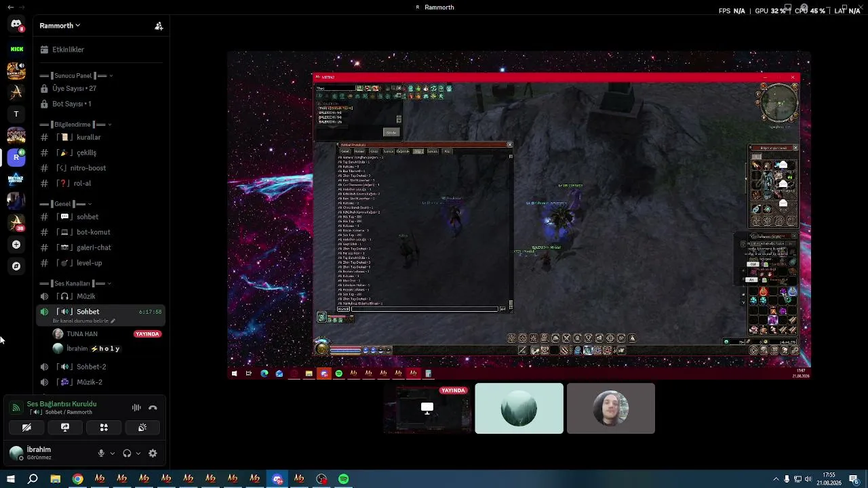Open Etkinlikler events page
Image resolution: width=868 pixels, height=488 pixels.
click(x=100, y=49)
